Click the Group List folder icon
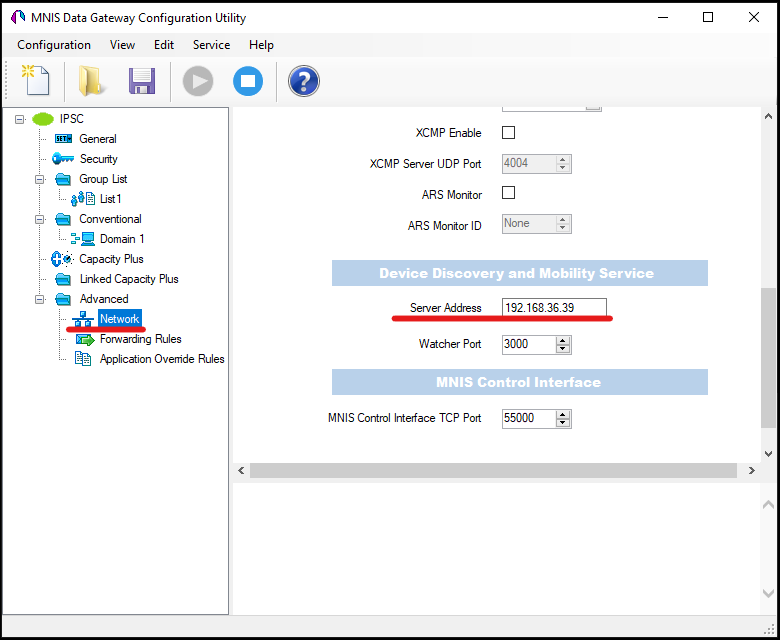 tap(63, 179)
